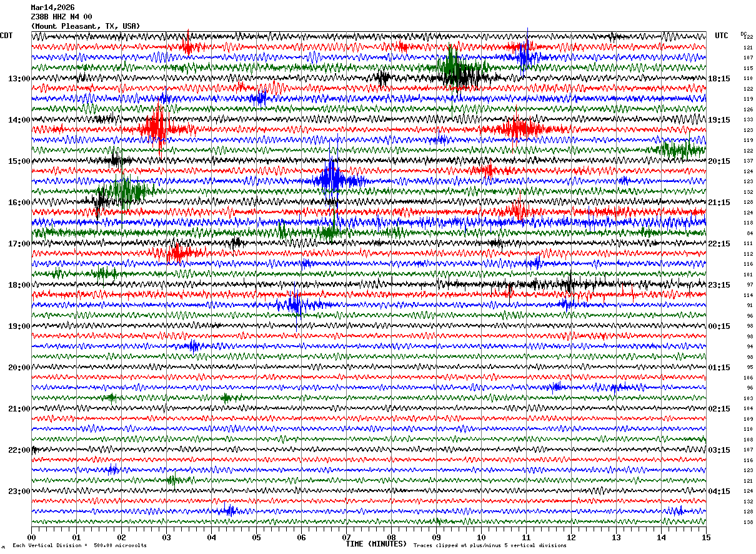This screenshot has width=756, height=554.
Task: Select the 10 minute tick on the time axis
Action: pyautogui.click(x=481, y=537)
